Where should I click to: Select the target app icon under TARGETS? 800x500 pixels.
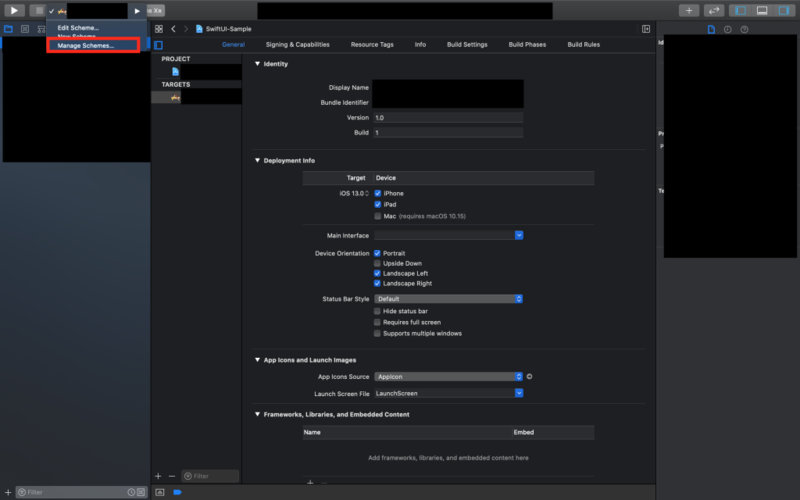pyautogui.click(x=176, y=97)
